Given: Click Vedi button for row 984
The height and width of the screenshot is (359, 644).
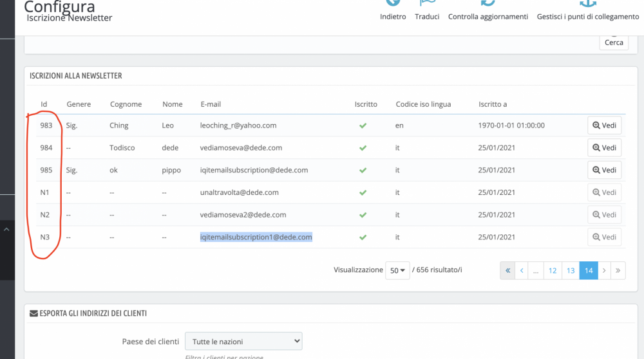Looking at the screenshot, I should (x=604, y=148).
